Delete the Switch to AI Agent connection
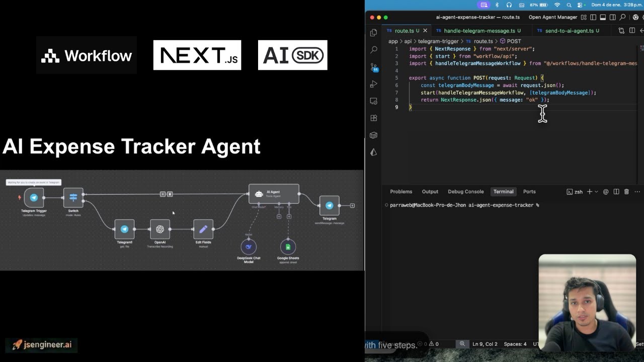Viewport: 644px width, 362px height. (170, 194)
